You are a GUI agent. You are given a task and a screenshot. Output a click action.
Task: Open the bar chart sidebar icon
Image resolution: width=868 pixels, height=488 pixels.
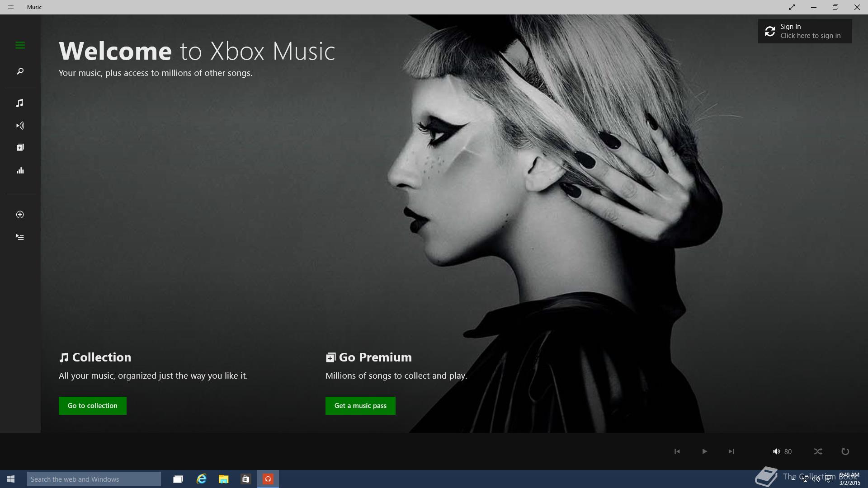click(20, 171)
